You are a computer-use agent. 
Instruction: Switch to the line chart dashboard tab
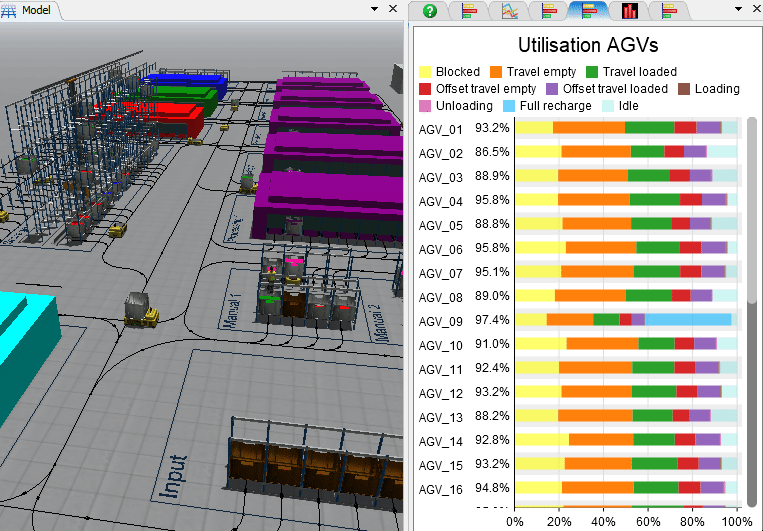509,11
